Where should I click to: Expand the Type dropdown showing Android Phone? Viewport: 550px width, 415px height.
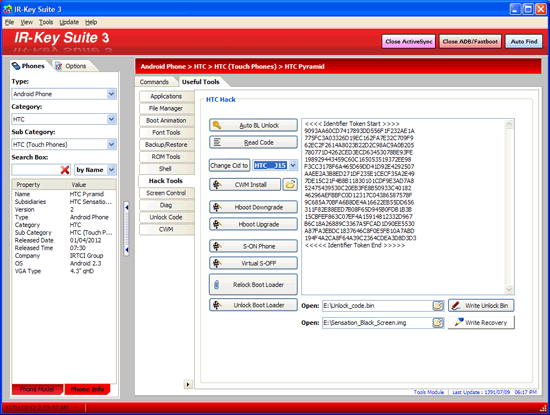point(112,94)
